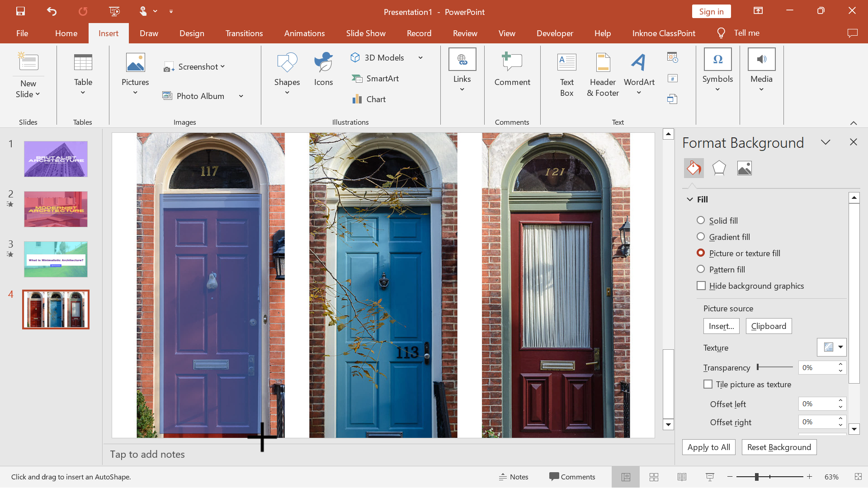Enable the Pattern fill radio button

tap(701, 269)
